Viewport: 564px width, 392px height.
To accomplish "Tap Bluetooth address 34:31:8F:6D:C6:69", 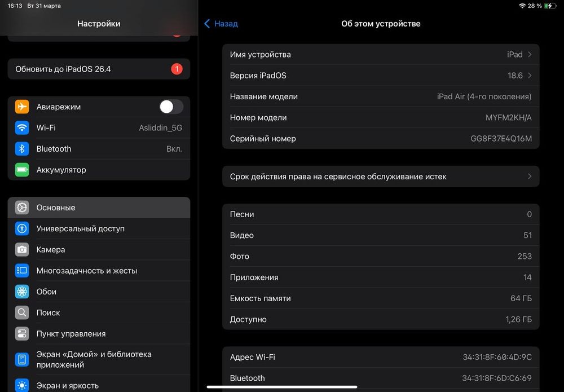I will 381,378.
